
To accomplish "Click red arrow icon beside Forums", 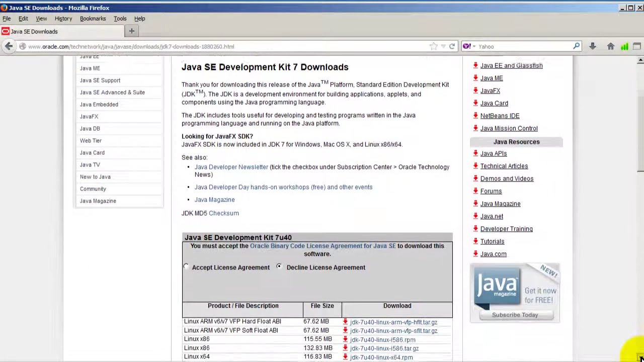I will [475, 191].
